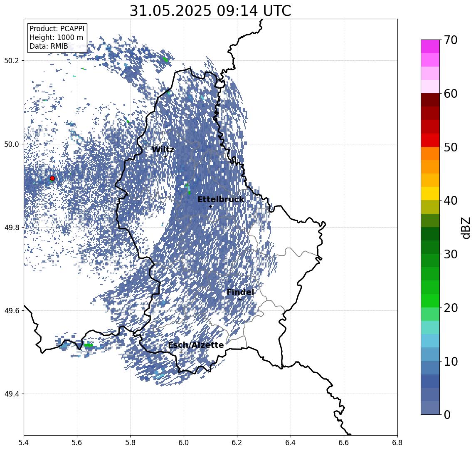Click the cross marker below Findel
Image resolution: width=476 pixels, height=451 pixels.
(240, 300)
